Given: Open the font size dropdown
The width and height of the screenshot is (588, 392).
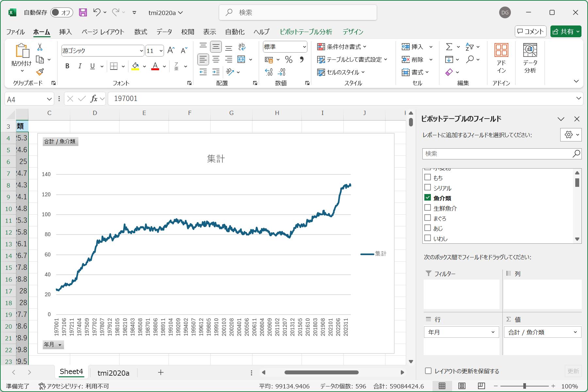Looking at the screenshot, I should (161, 51).
